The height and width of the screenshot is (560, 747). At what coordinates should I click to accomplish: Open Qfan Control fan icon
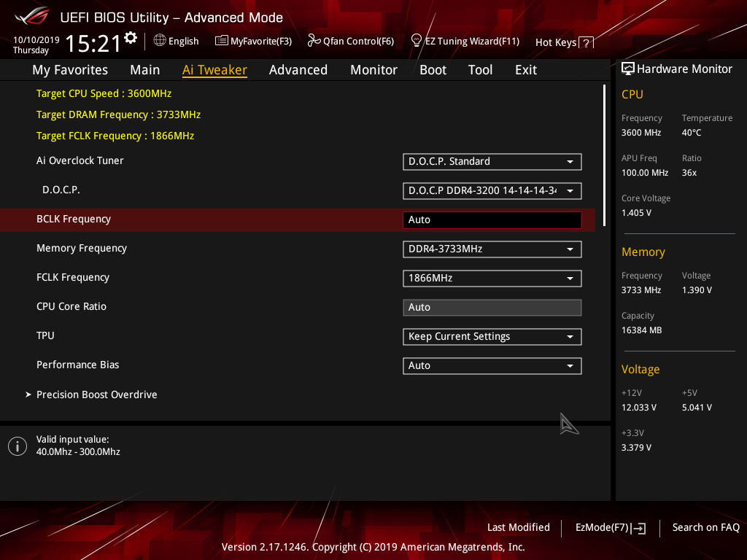[314, 41]
